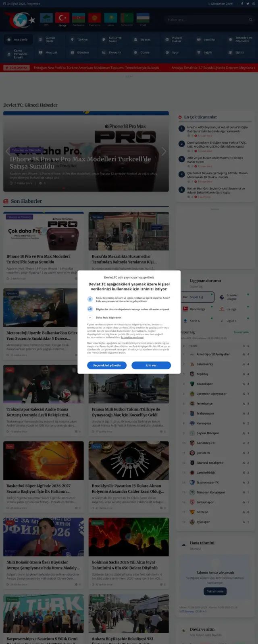258x644 pixels.
Task: Select the Turkmenistan flag
Action: tap(127, 18)
